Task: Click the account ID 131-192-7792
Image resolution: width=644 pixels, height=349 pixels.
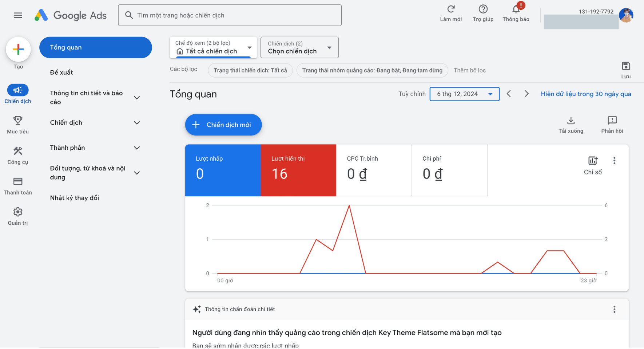Action: click(596, 12)
